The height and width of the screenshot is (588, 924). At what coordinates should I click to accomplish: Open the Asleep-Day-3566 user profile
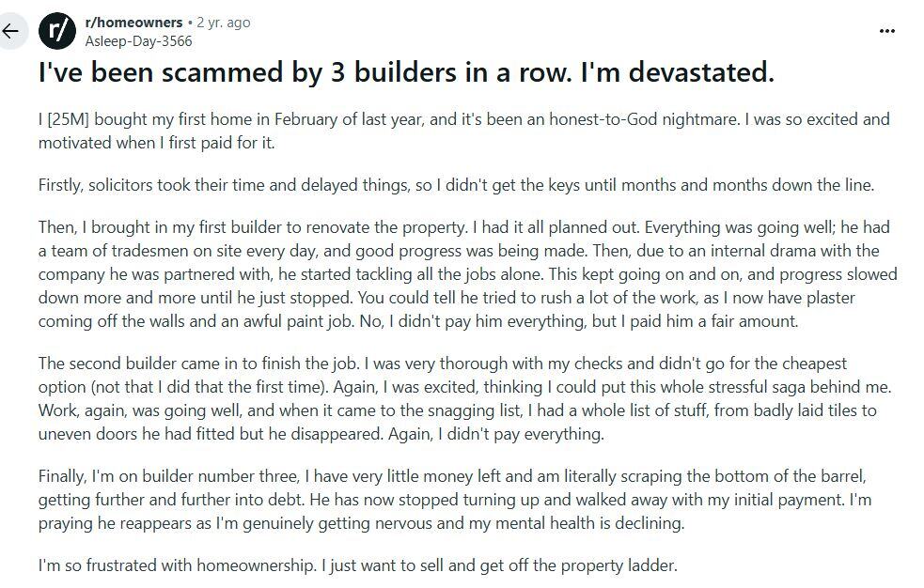(138, 41)
